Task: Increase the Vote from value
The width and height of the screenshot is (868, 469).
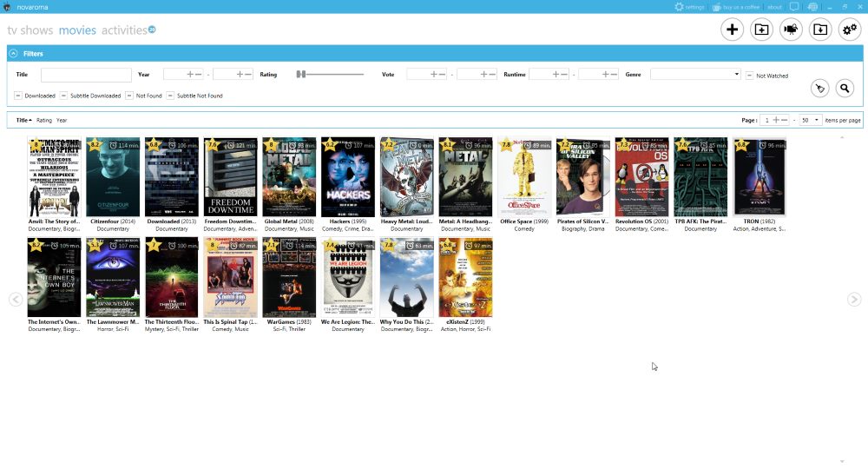Action: (x=433, y=74)
